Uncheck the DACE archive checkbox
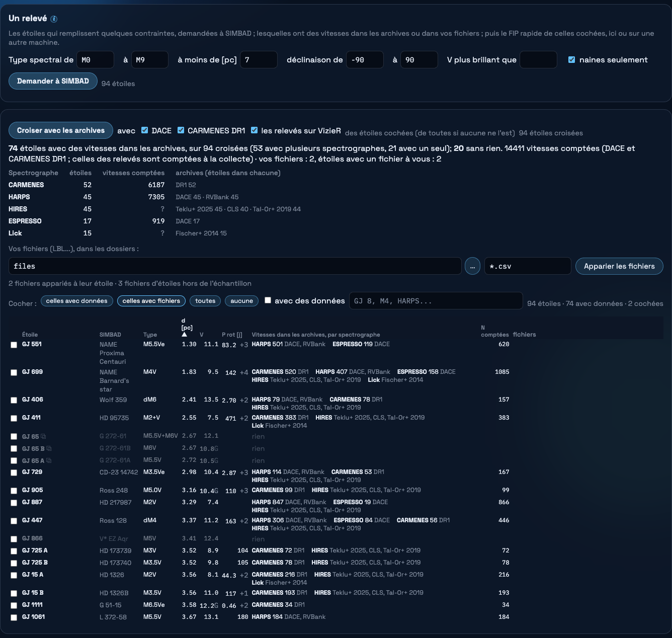672x638 pixels. point(145,130)
